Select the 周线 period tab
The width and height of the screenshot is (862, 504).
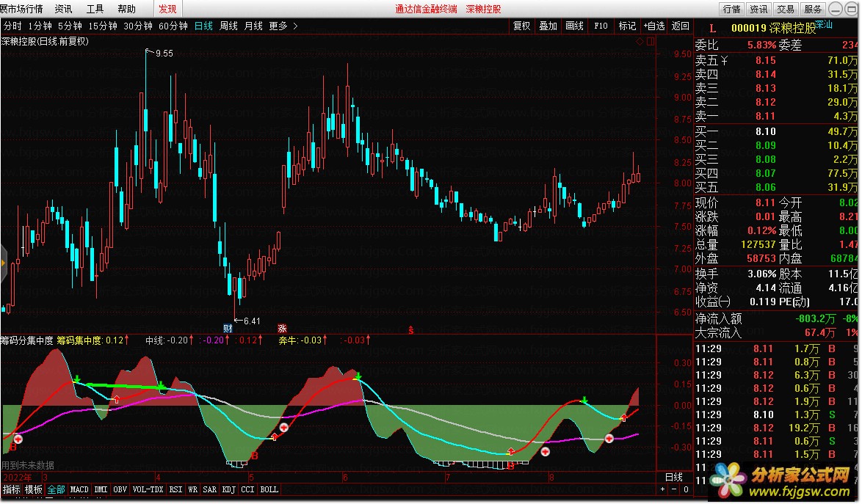(228, 26)
